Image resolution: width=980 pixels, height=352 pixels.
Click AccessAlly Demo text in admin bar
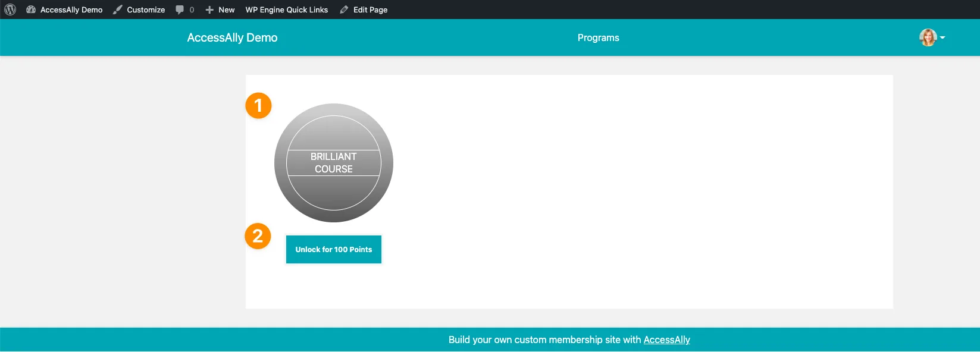coord(71,10)
